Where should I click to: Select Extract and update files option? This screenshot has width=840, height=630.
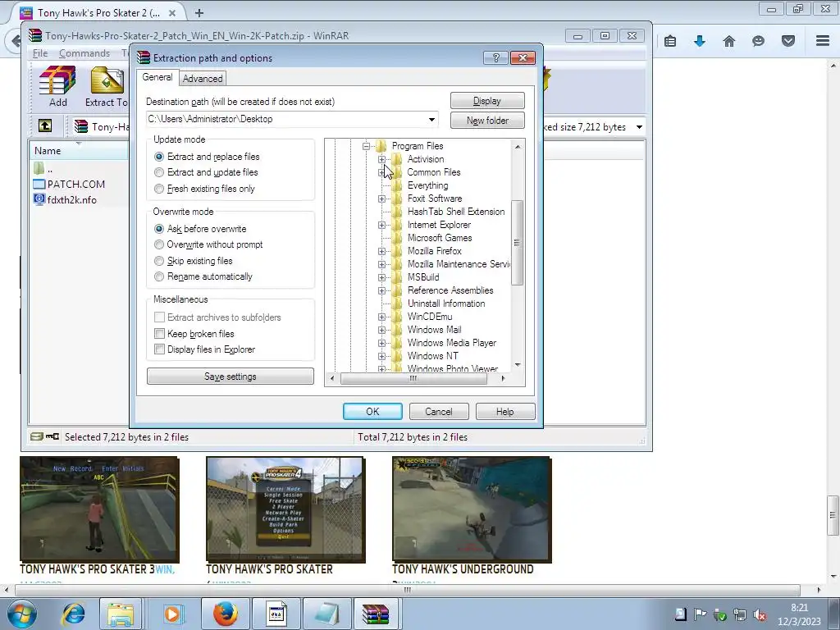[x=206, y=172]
